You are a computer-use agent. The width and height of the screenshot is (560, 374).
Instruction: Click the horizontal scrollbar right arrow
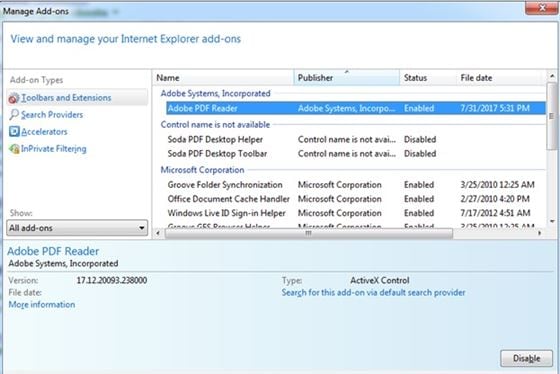(540, 233)
